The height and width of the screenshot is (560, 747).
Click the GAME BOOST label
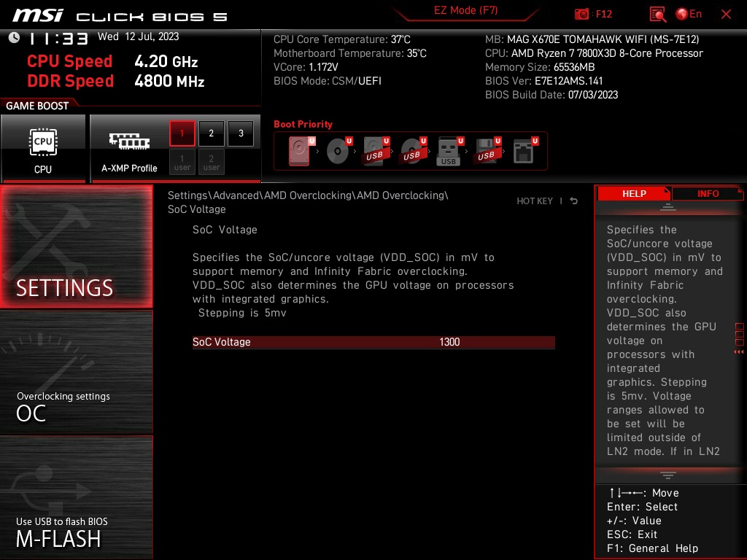[37, 106]
